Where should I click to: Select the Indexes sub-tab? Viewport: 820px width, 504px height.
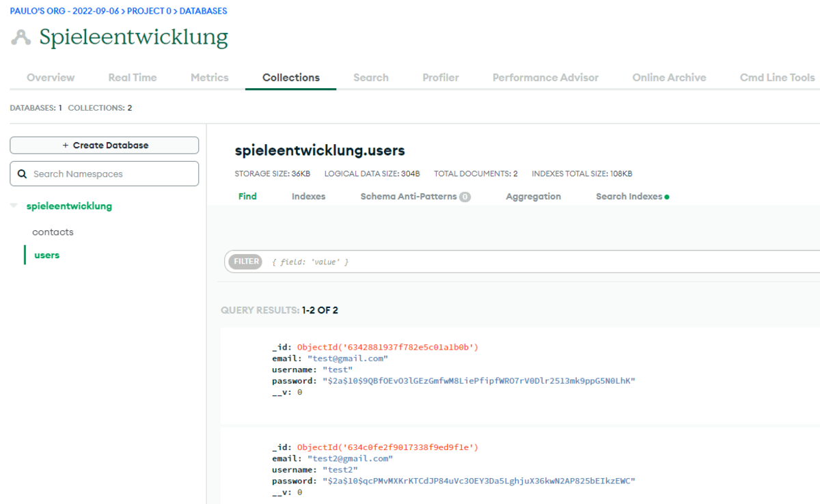pos(308,197)
